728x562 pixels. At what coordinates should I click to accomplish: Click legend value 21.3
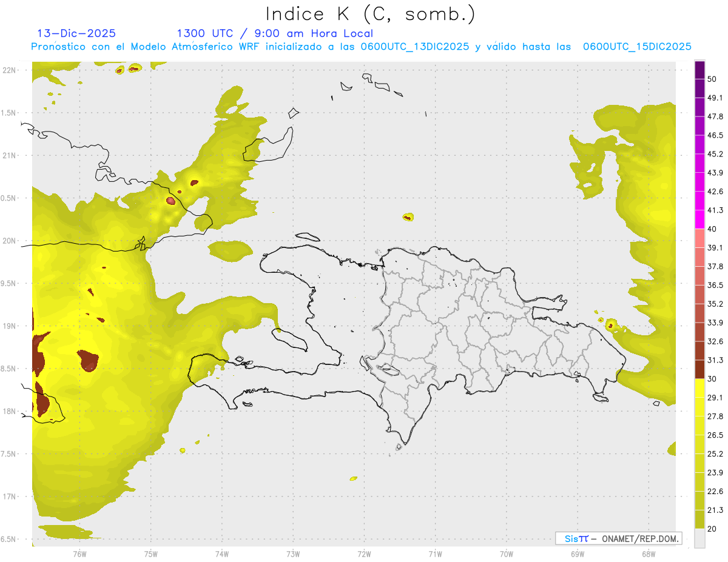pos(715,510)
